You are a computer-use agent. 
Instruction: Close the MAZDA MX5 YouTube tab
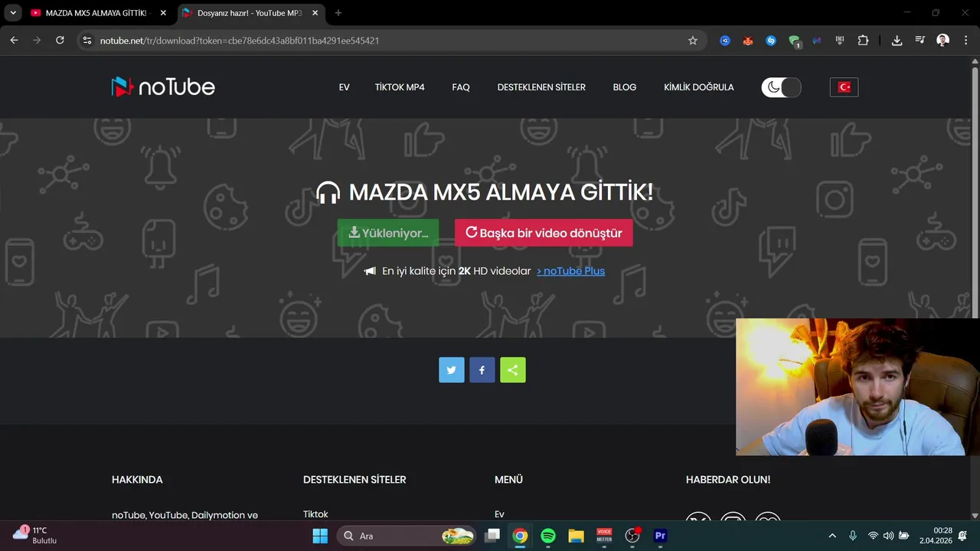point(163,13)
